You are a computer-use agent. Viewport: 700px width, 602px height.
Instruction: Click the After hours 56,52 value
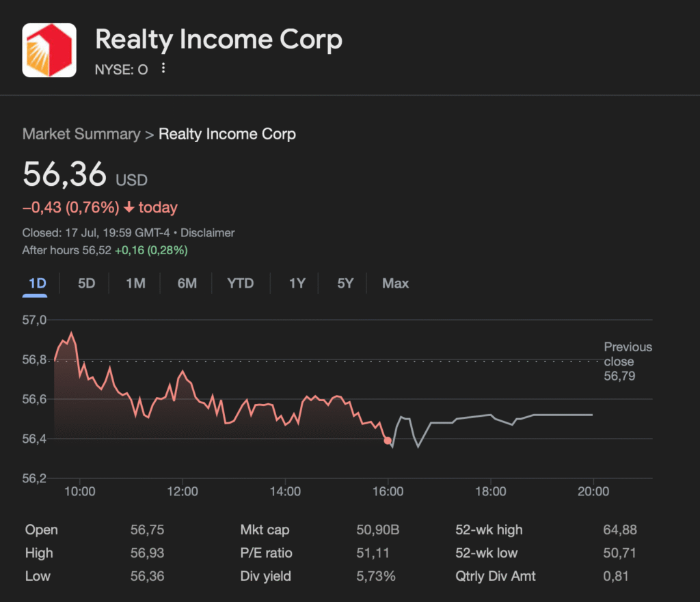[x=66, y=250]
